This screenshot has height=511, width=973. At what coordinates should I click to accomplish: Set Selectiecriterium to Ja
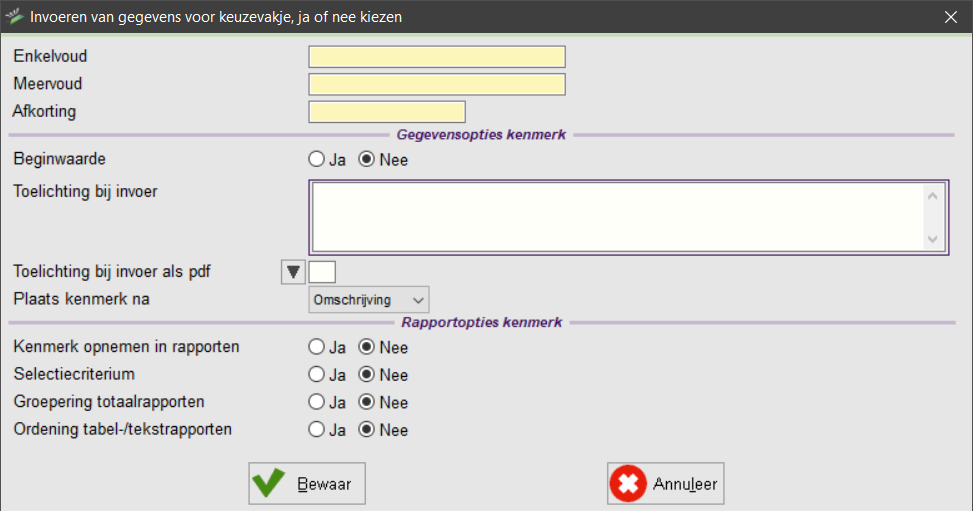coord(317,375)
